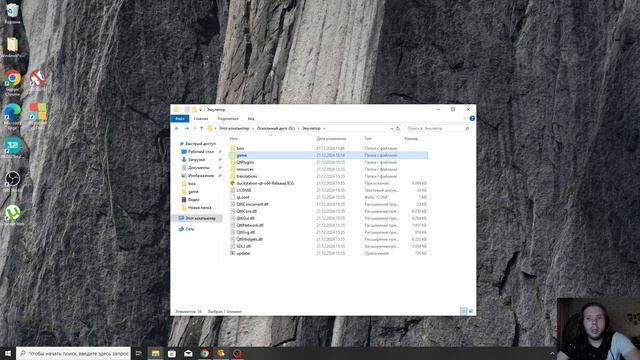This screenshot has width=640, height=360.
Task: Sort by the Дата изменения column header
Action: (331, 139)
